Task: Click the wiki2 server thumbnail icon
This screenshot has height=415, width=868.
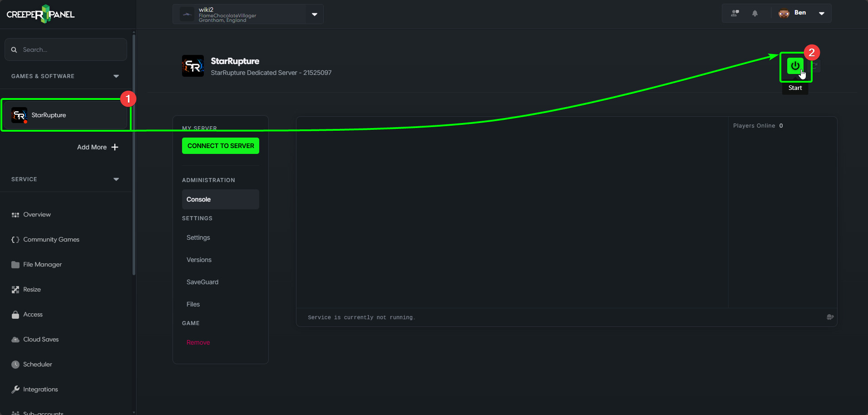Action: coord(187,14)
